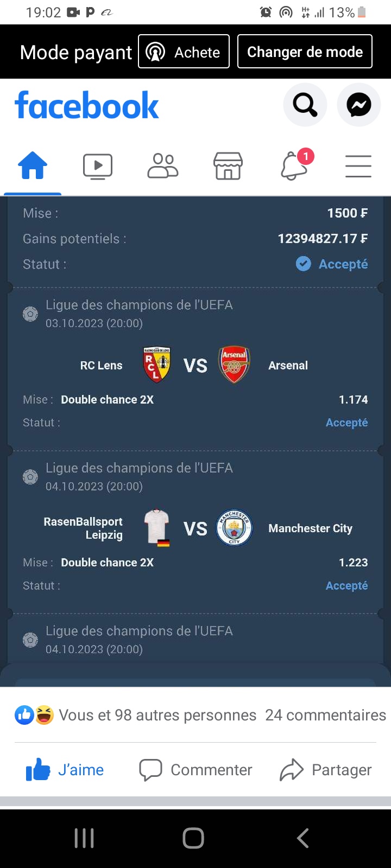Screen dimensions: 391x868
Task: View the 24 commentaires link
Action: 325,715
